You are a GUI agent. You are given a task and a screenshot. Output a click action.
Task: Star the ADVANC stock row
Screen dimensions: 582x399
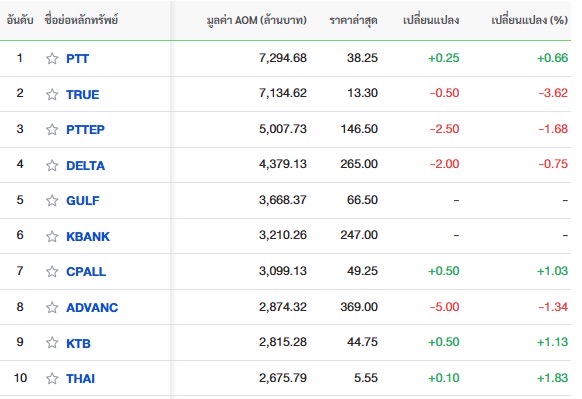tap(52, 307)
